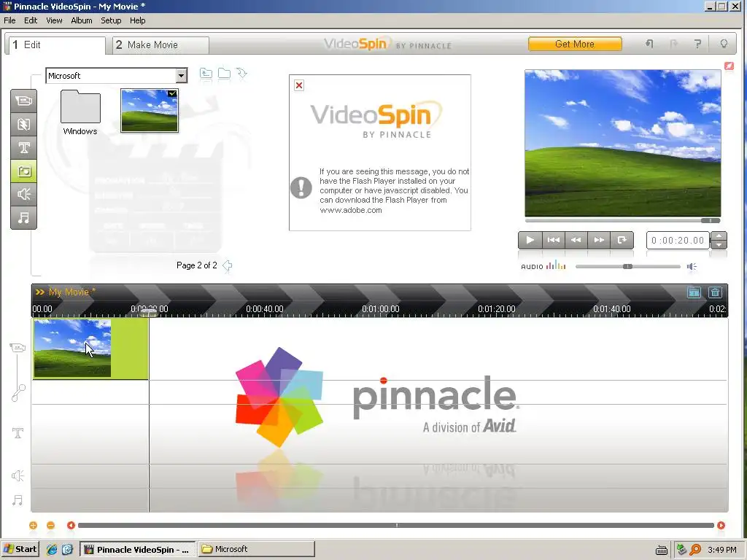The height and width of the screenshot is (560, 747).
Task: Open the File menu
Action: (9, 20)
